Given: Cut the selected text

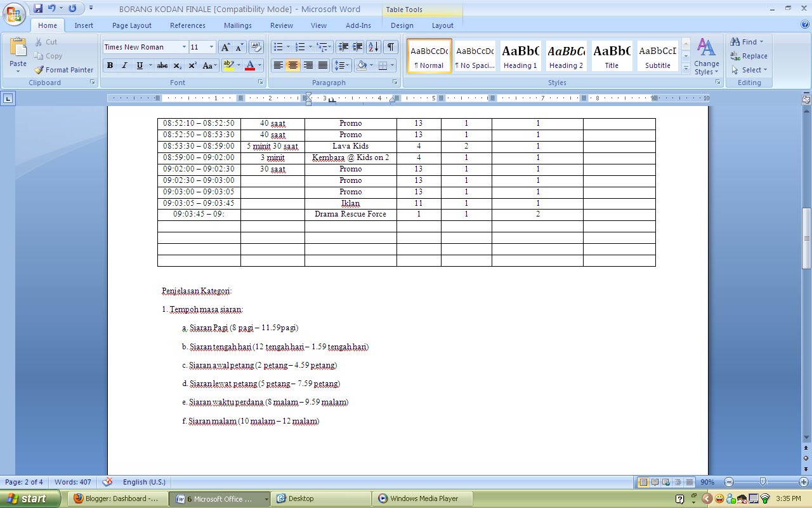Looking at the screenshot, I should pos(46,42).
